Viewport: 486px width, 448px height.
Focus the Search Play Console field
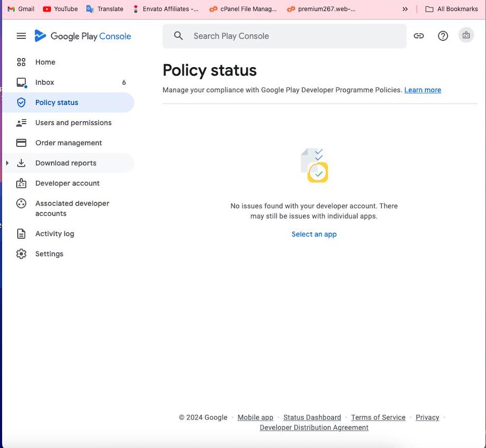click(x=285, y=36)
